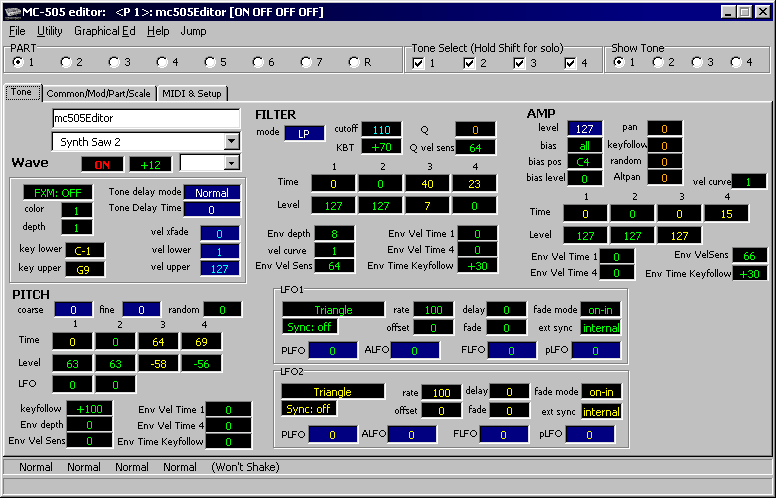Open the Synth Saw 2 waveform dropdown
The width and height of the screenshot is (776, 498).
[x=232, y=142]
